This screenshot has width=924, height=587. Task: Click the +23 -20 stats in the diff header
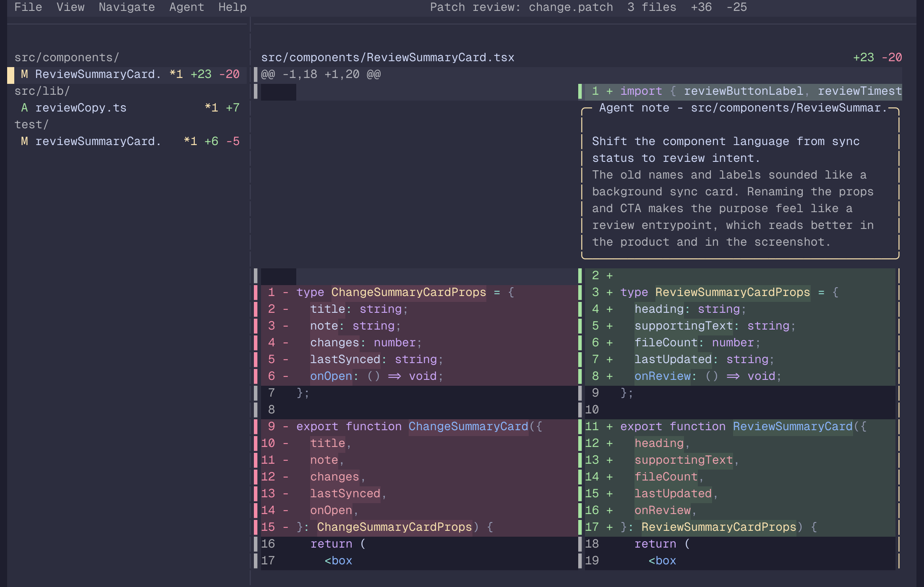point(877,57)
